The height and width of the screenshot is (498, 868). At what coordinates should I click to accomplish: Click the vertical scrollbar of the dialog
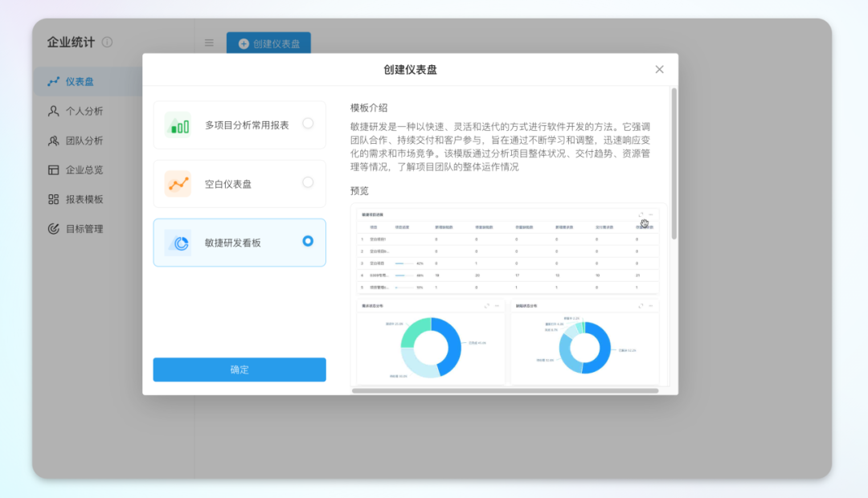pyautogui.click(x=674, y=163)
